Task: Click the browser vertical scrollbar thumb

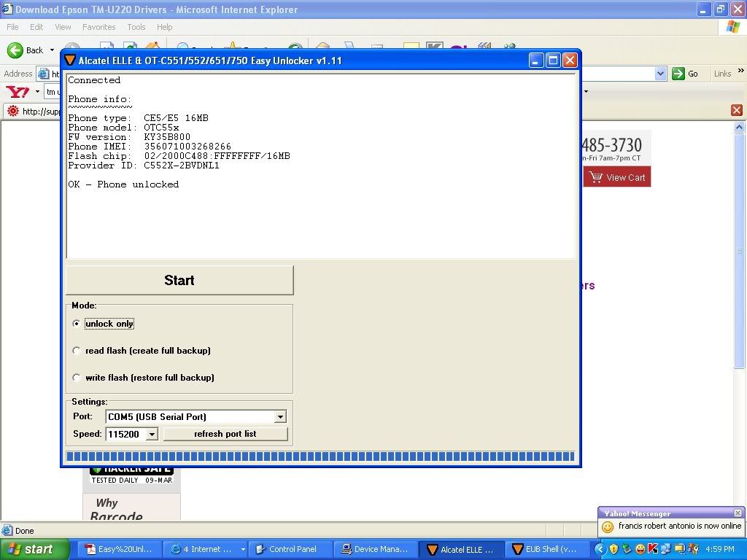Action: point(739,251)
